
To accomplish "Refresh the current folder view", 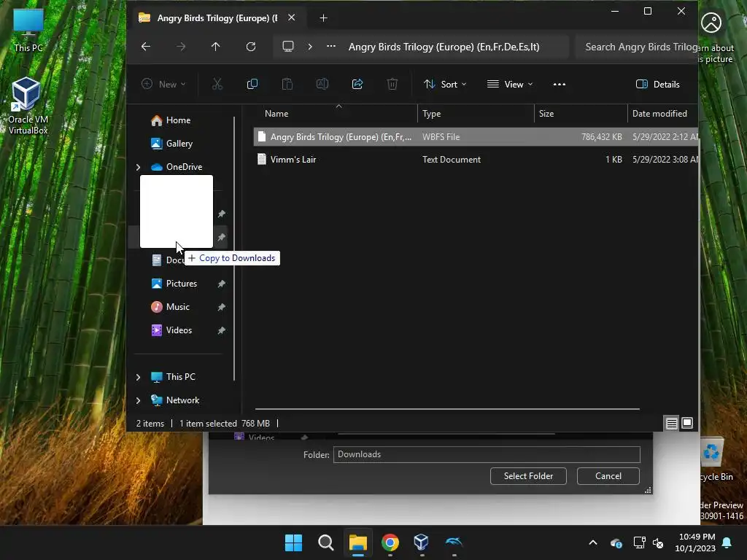I will 251,46.
